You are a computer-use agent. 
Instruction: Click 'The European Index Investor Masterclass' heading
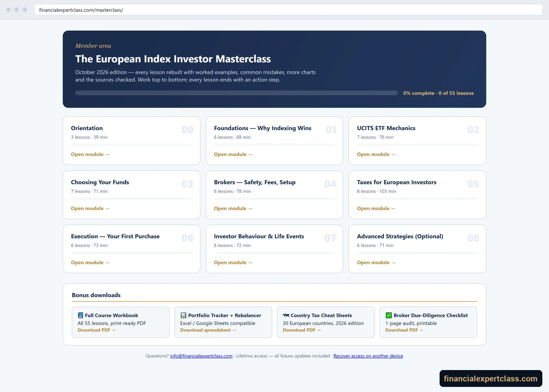coord(173,59)
